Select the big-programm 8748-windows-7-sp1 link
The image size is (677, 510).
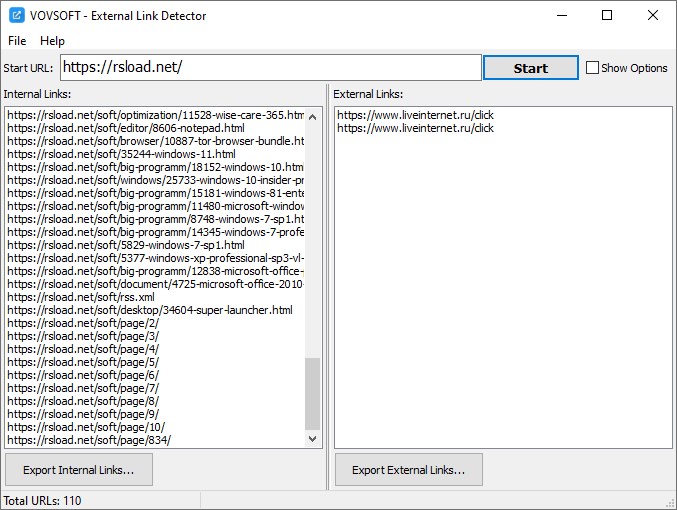155,219
